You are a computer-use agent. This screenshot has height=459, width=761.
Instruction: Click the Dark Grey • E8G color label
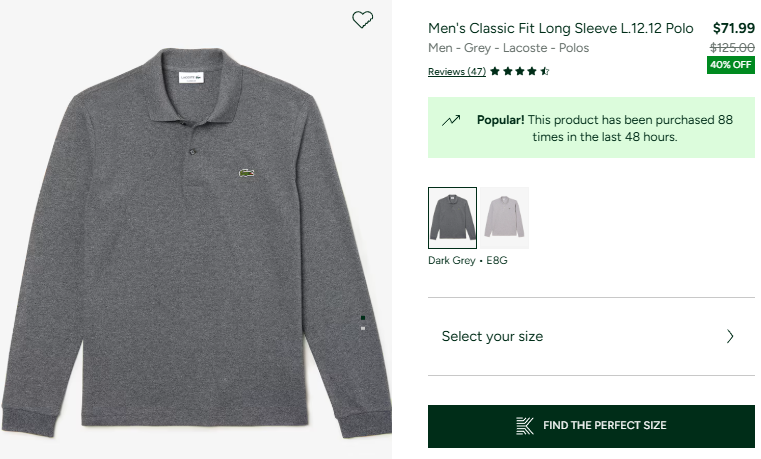click(x=467, y=260)
